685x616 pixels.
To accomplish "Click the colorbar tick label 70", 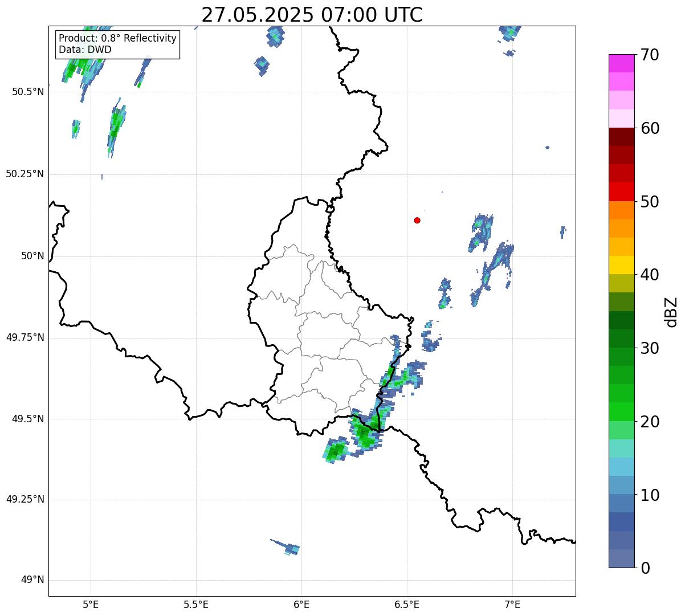I will (x=650, y=55).
